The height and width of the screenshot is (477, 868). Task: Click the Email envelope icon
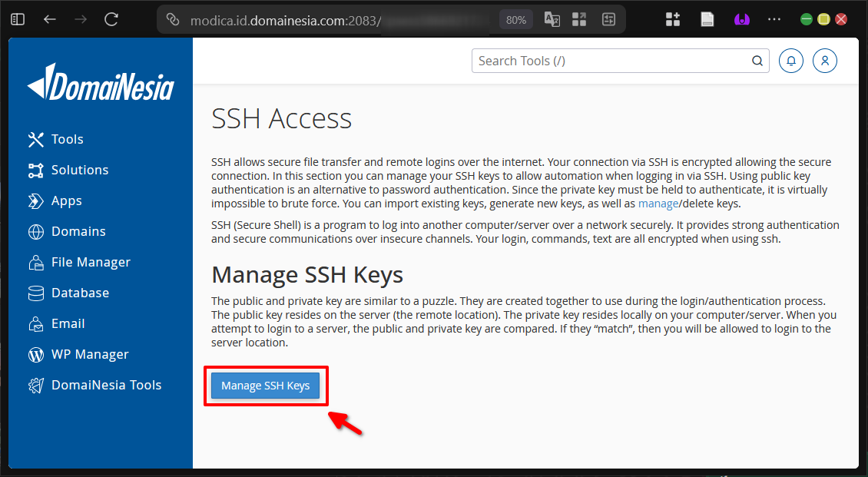[x=36, y=323]
